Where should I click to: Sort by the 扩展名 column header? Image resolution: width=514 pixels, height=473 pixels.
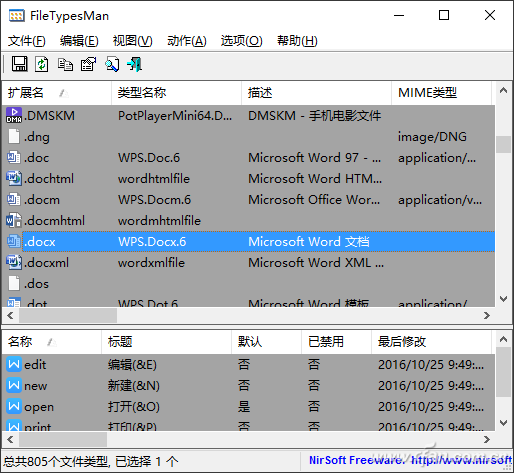(57, 93)
